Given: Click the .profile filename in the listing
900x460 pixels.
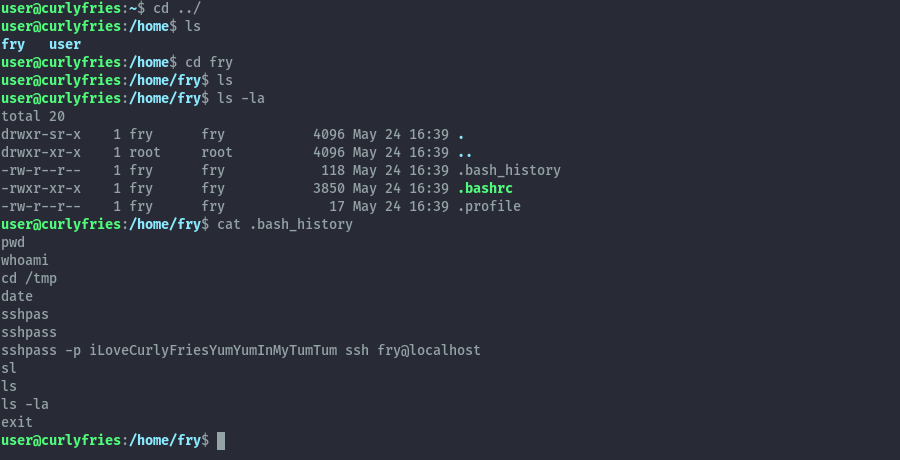Looking at the screenshot, I should pyautogui.click(x=489, y=206).
